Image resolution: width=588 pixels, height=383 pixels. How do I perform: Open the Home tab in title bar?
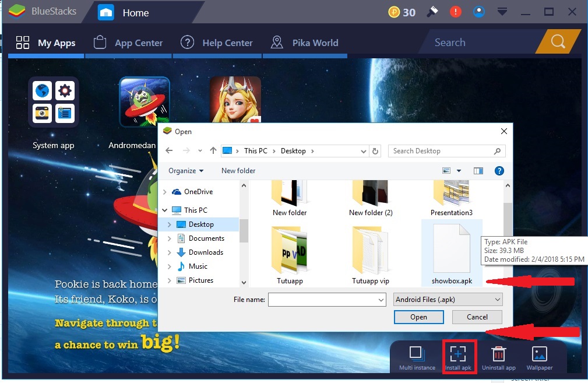136,13
